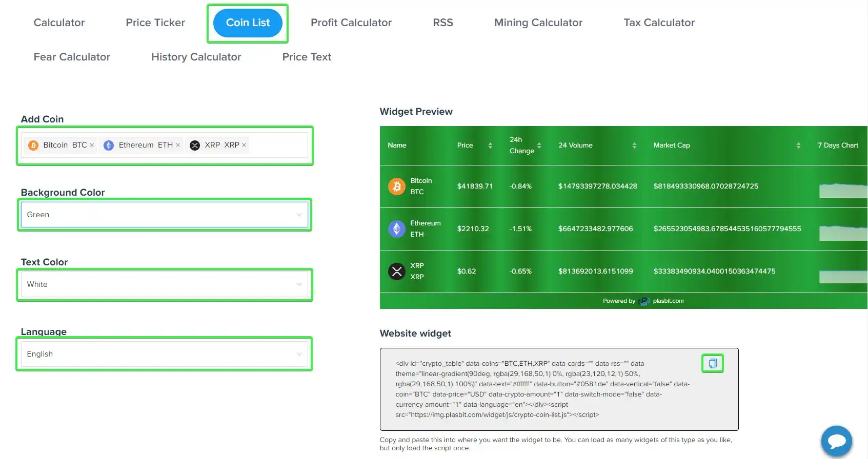868x459 pixels.
Task: Click XRP 24h change -0.65%
Action: 520,272
